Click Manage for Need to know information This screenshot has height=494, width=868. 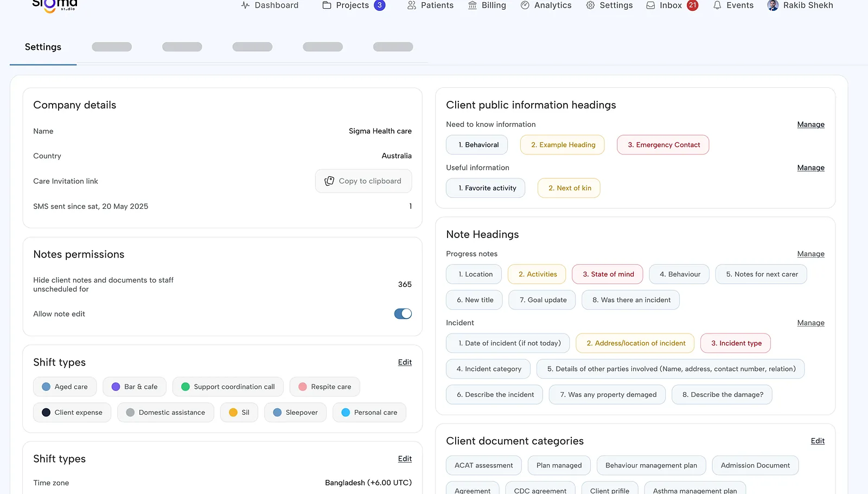pos(810,125)
